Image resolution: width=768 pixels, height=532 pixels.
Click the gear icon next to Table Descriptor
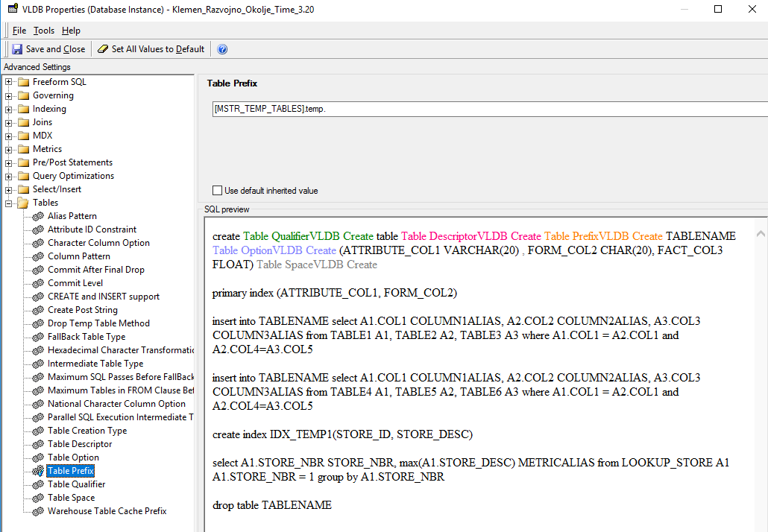[37, 443]
